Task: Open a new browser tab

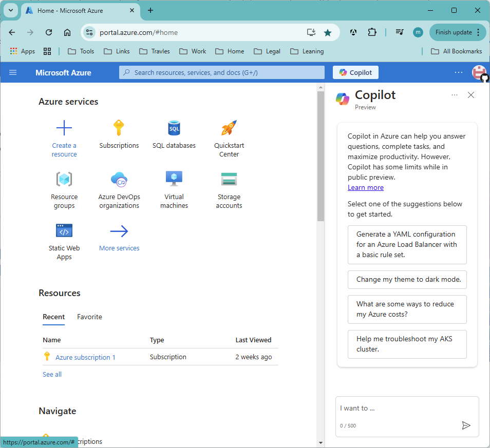Action: (150, 10)
